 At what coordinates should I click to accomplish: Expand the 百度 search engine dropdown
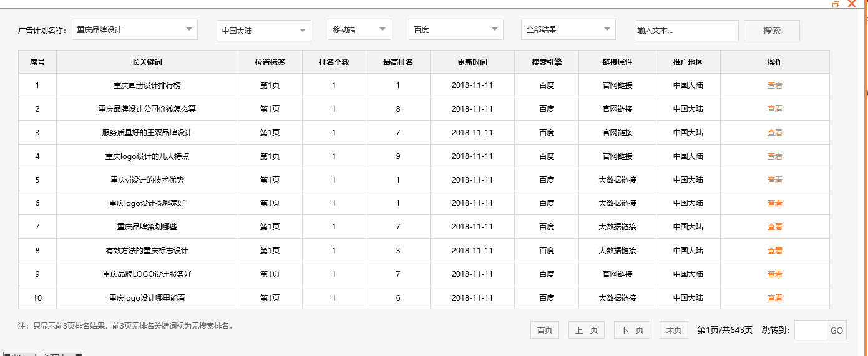(456, 29)
